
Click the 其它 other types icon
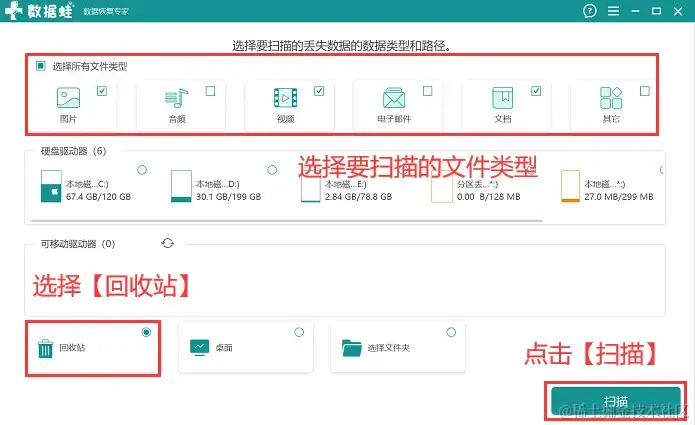tap(611, 98)
